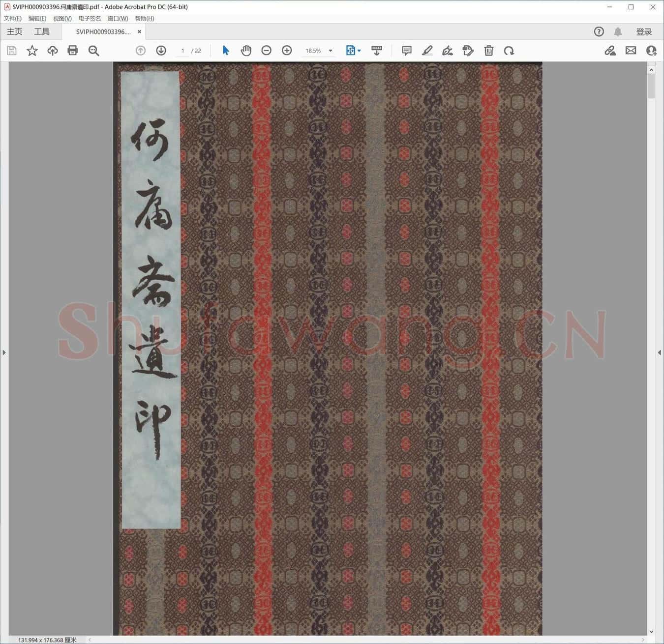The height and width of the screenshot is (644, 664).
Task: Add a sticky note comment
Action: point(407,51)
